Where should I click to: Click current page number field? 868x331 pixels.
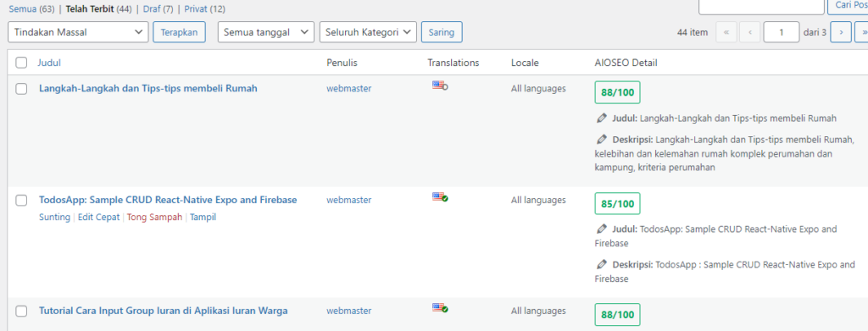pyautogui.click(x=781, y=32)
